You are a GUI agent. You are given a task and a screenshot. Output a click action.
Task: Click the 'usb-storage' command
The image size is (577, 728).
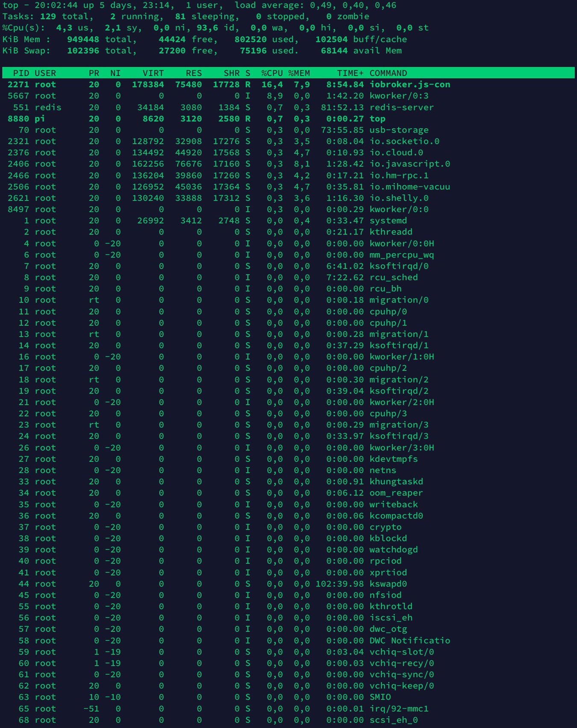[399, 130]
